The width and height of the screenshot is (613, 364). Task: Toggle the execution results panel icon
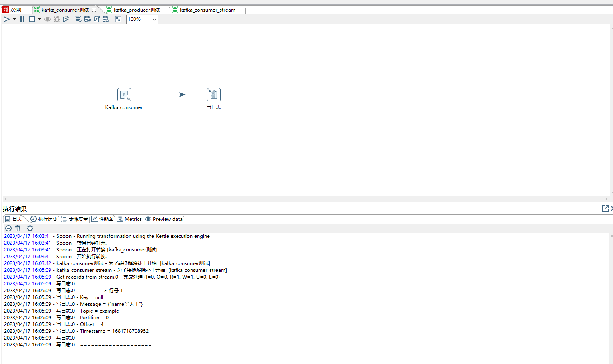118,19
